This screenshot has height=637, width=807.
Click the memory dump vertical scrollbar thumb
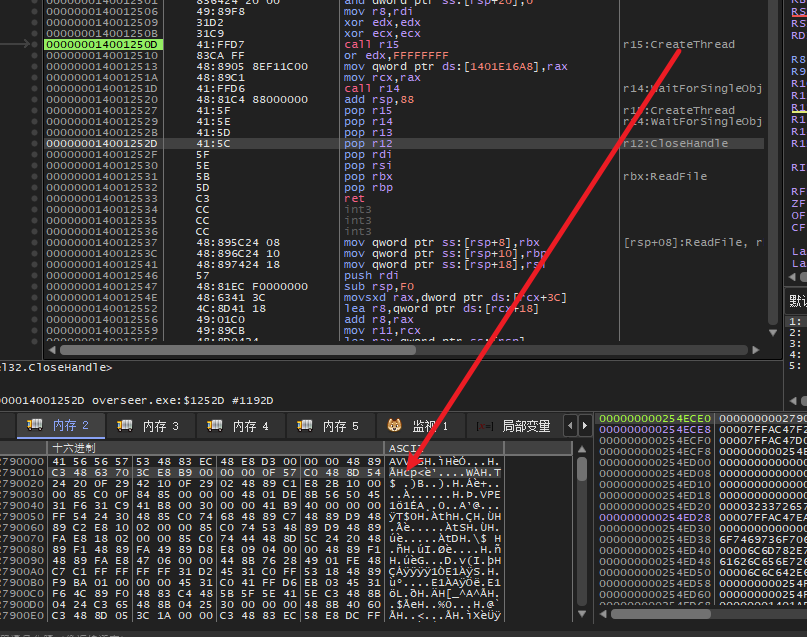click(582, 469)
